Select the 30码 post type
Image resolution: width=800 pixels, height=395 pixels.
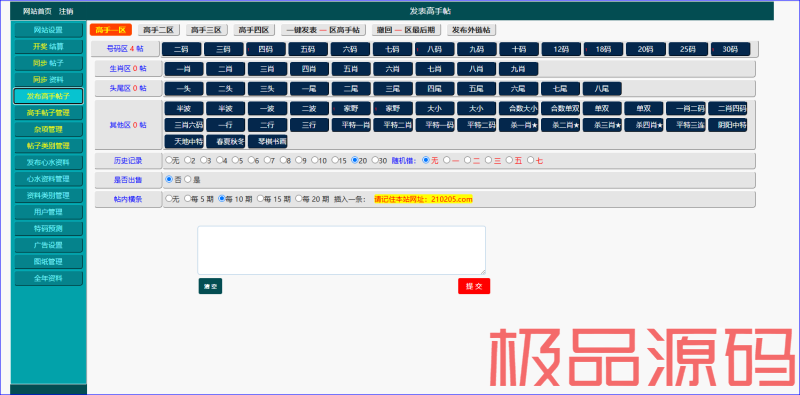730,49
